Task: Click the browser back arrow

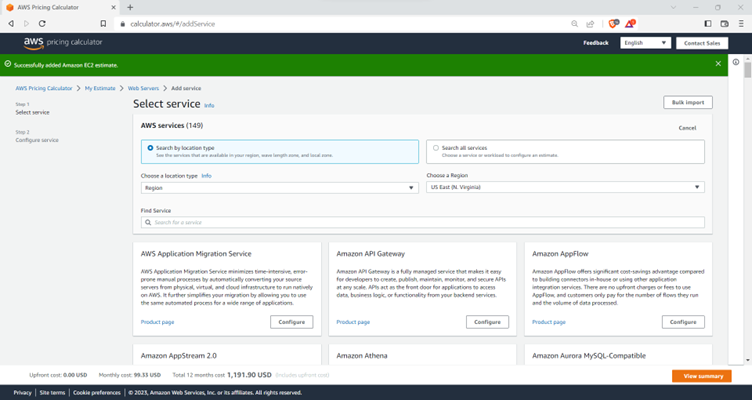Action: (12, 23)
